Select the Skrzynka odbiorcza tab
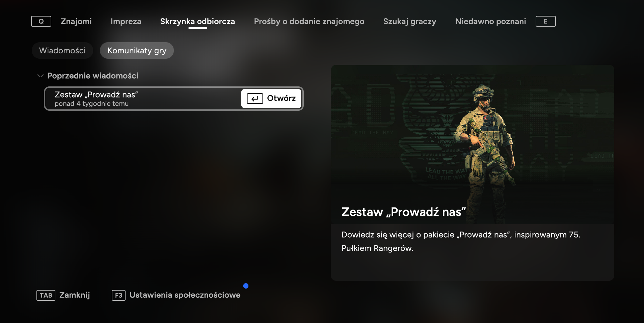644x323 pixels. click(x=197, y=21)
